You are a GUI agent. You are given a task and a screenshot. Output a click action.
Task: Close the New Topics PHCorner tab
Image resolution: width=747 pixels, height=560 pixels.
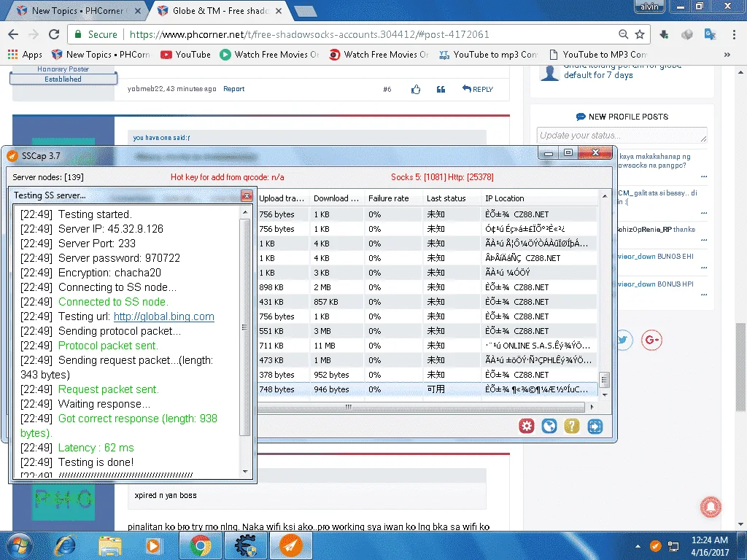click(x=138, y=10)
